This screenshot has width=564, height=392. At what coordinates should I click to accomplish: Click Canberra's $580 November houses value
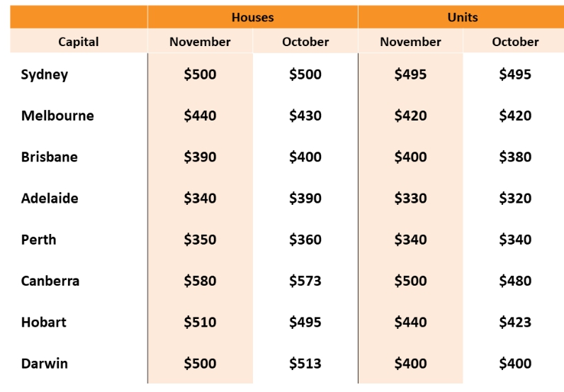tap(200, 281)
